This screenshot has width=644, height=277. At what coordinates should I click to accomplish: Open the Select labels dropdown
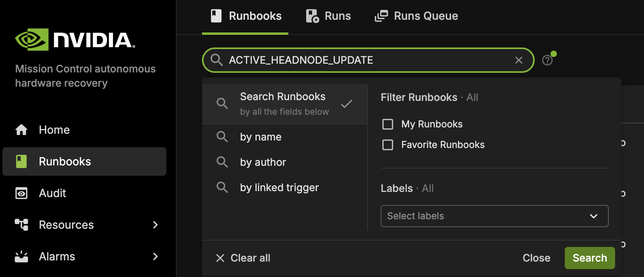(x=494, y=216)
